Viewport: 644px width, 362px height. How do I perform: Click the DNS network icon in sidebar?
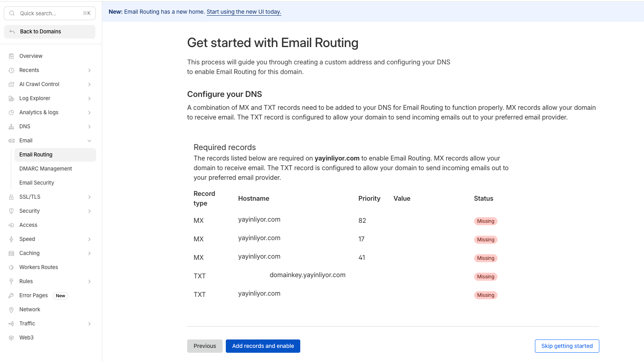click(x=11, y=127)
